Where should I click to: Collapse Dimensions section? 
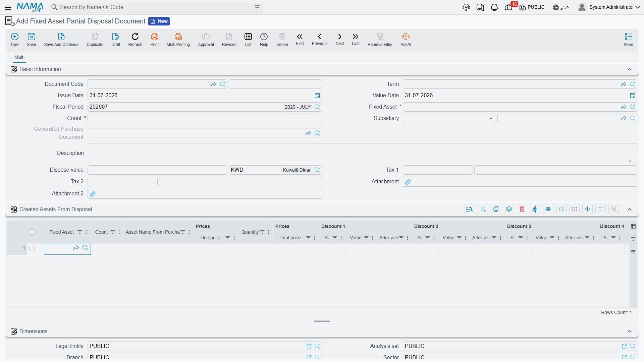pyautogui.click(x=630, y=331)
